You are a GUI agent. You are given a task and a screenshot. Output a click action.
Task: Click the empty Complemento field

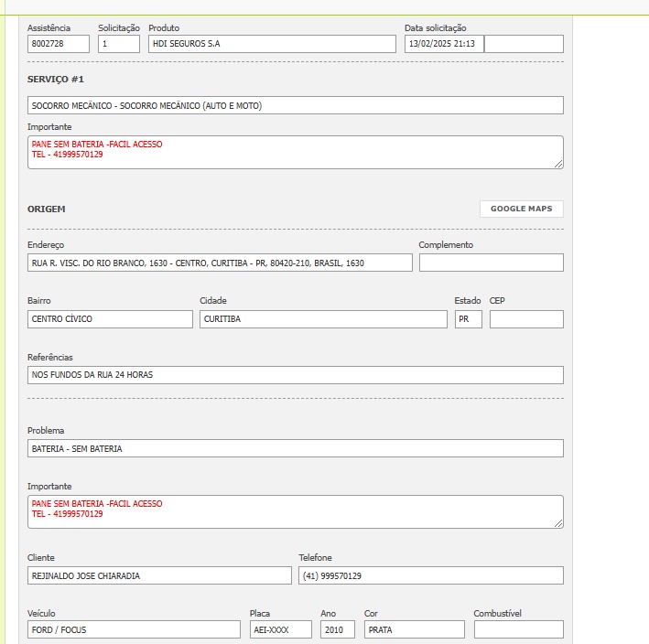coord(491,263)
